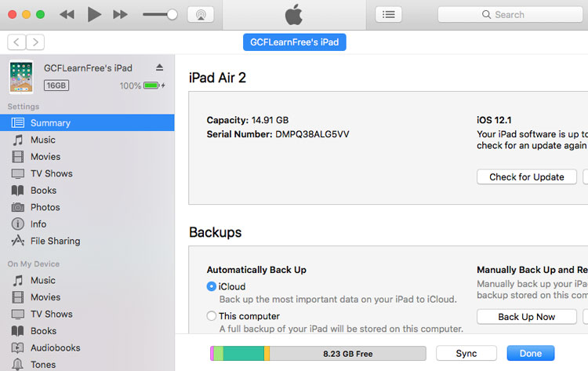The height and width of the screenshot is (371, 588).
Task: Click the Fast Forward button
Action: click(120, 15)
